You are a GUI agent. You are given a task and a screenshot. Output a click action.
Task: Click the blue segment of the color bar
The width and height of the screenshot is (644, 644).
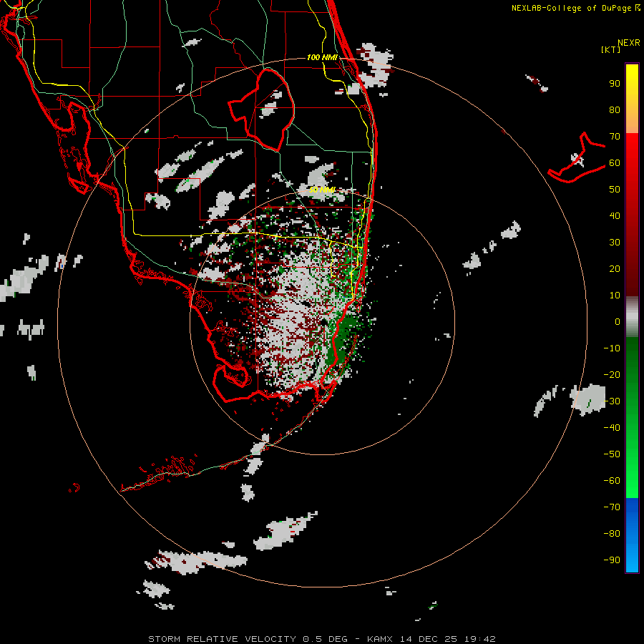(x=632, y=535)
